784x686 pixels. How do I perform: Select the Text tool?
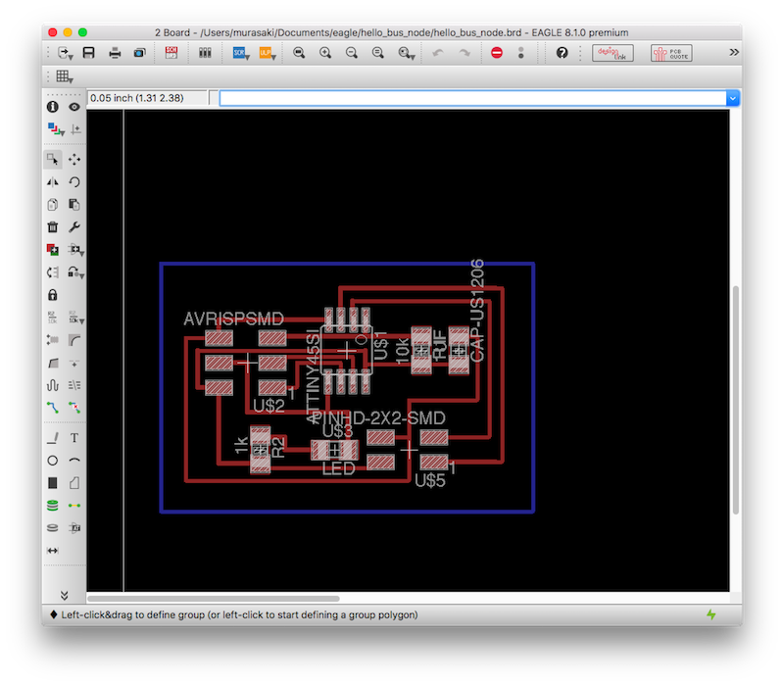click(74, 438)
